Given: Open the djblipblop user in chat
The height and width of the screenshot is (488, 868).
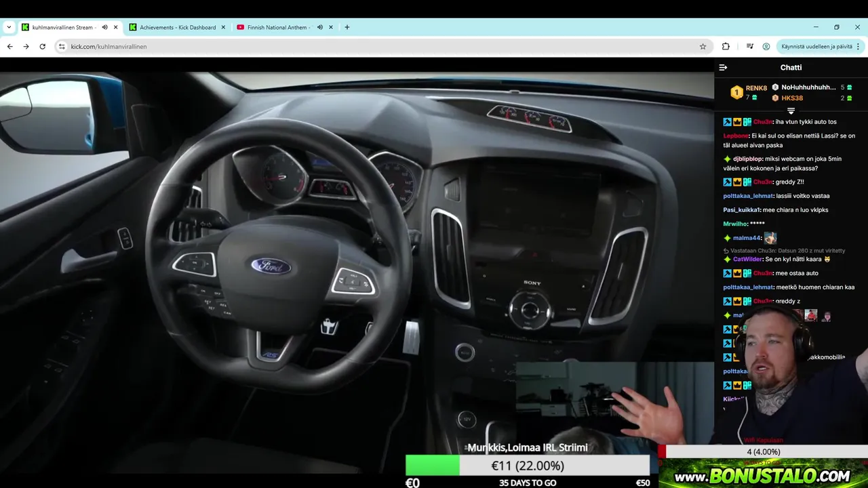Looking at the screenshot, I should point(748,159).
